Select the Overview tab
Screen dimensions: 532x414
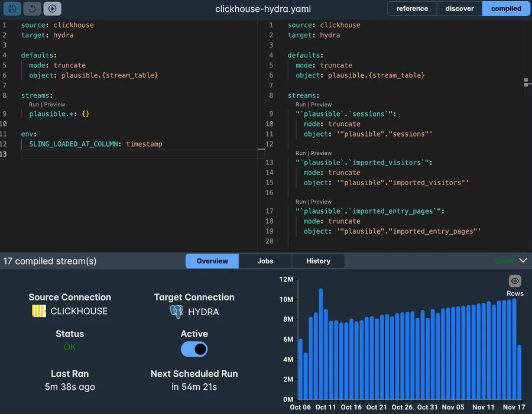coord(212,261)
